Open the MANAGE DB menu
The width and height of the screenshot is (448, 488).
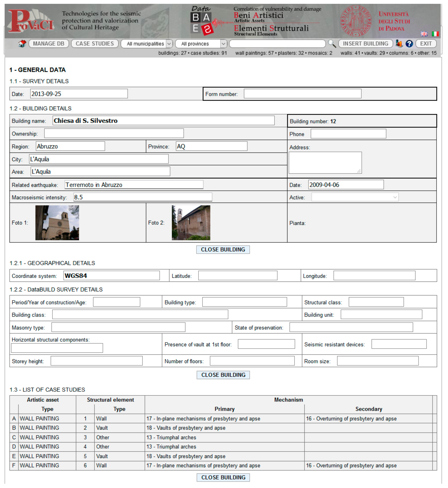point(49,44)
